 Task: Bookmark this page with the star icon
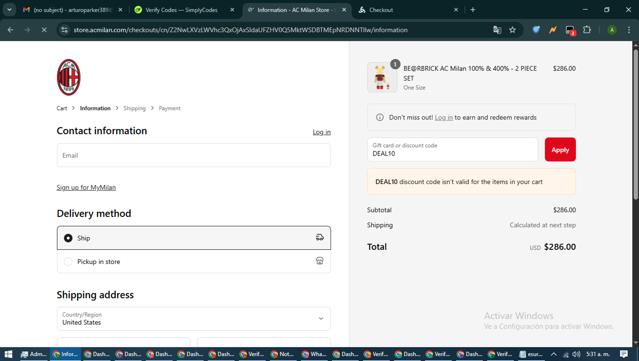[x=512, y=30]
